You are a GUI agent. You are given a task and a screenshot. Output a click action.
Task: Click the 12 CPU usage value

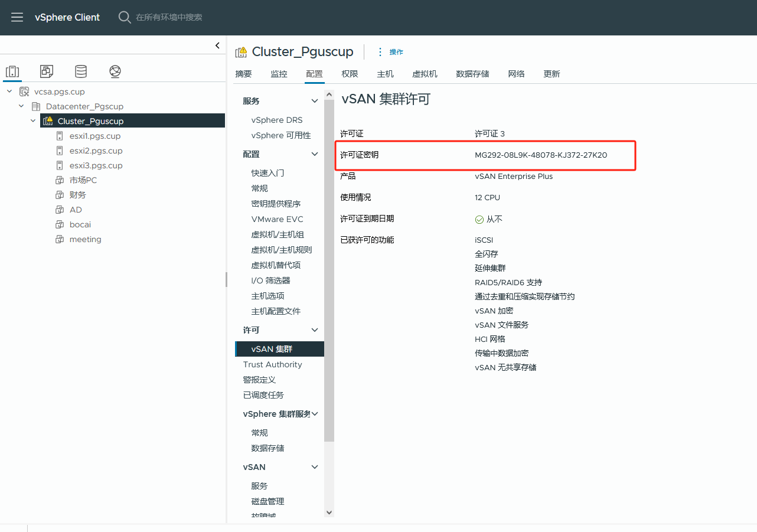[x=487, y=198]
